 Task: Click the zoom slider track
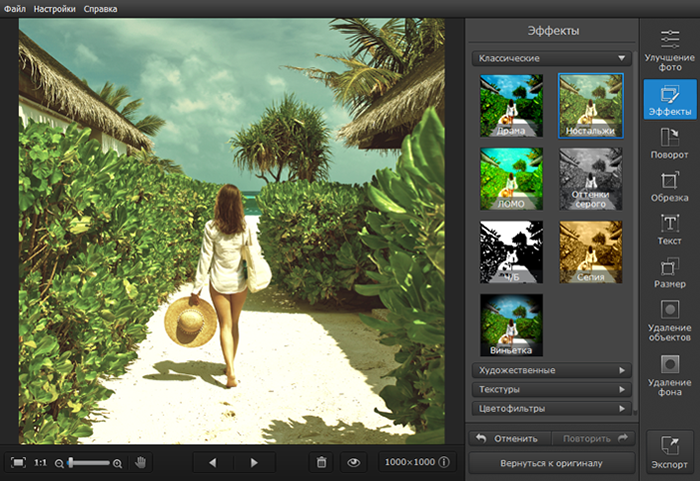(88, 463)
